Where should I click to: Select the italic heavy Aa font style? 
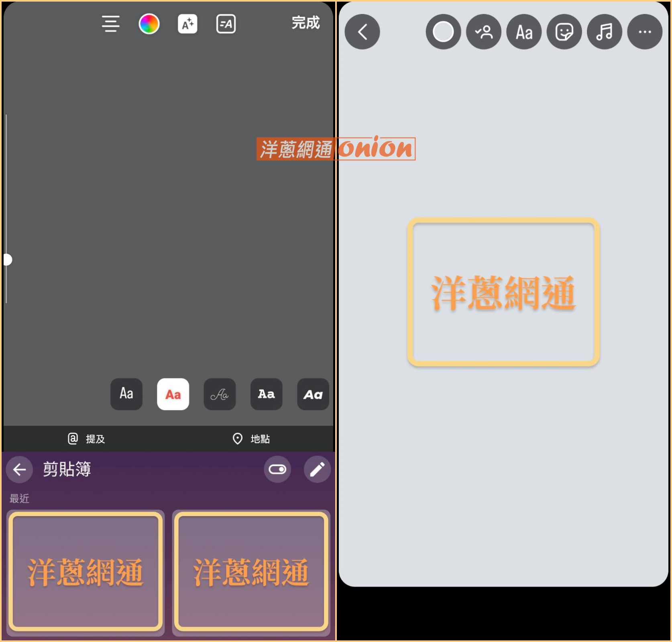[313, 394]
